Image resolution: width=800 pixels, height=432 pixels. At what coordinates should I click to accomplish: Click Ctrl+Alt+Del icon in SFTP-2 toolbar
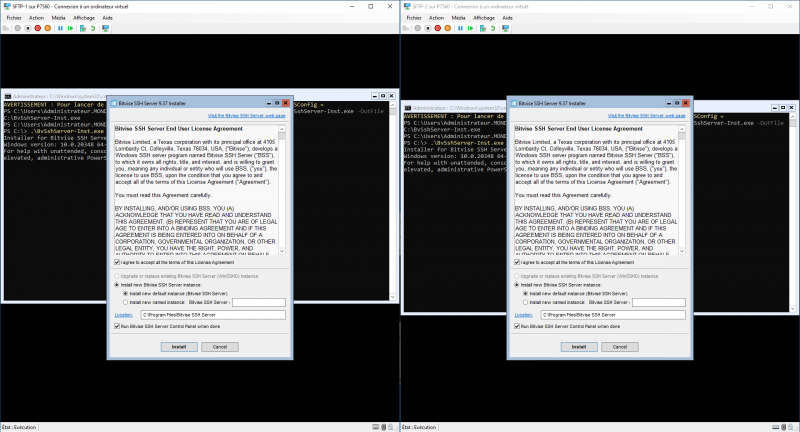tap(406, 28)
